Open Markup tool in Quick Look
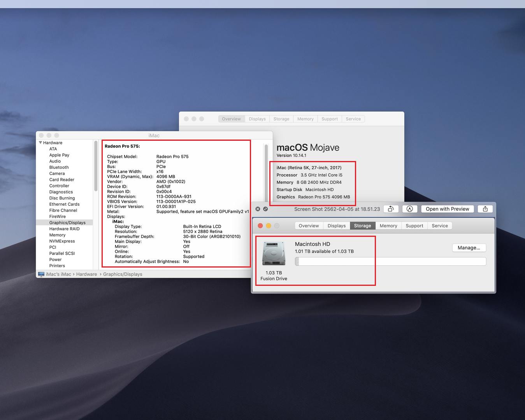Screen dimensions: 525x420 pyautogui.click(x=409, y=209)
